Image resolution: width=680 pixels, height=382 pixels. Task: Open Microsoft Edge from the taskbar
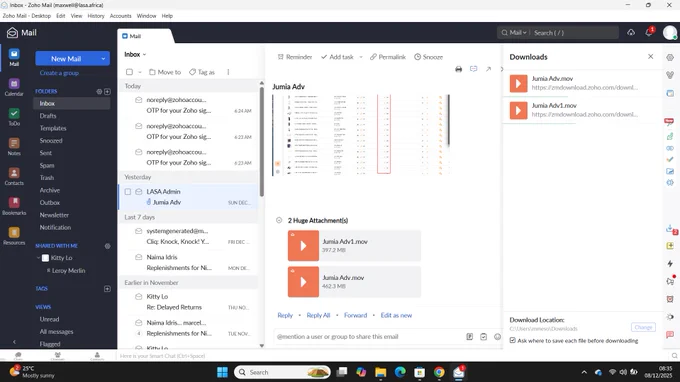pos(400,372)
